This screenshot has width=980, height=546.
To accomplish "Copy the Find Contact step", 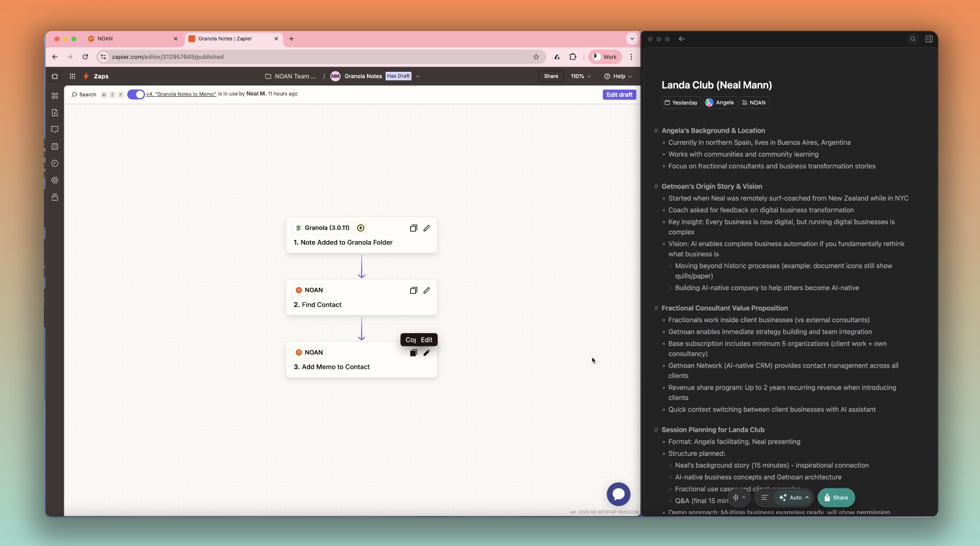I will (x=413, y=291).
